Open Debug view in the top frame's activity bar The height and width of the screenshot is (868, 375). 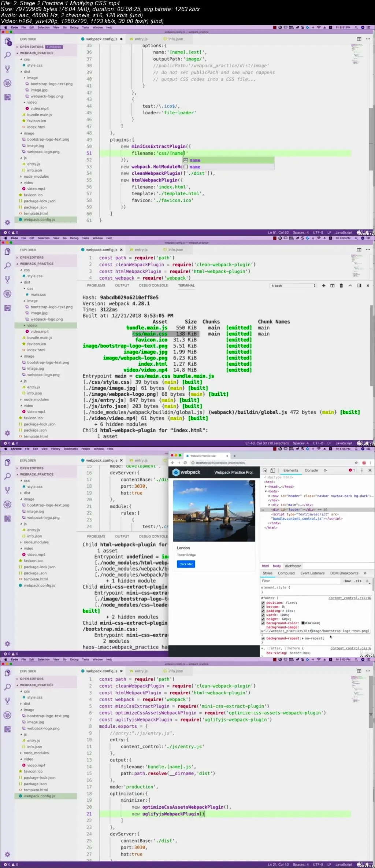7,83
